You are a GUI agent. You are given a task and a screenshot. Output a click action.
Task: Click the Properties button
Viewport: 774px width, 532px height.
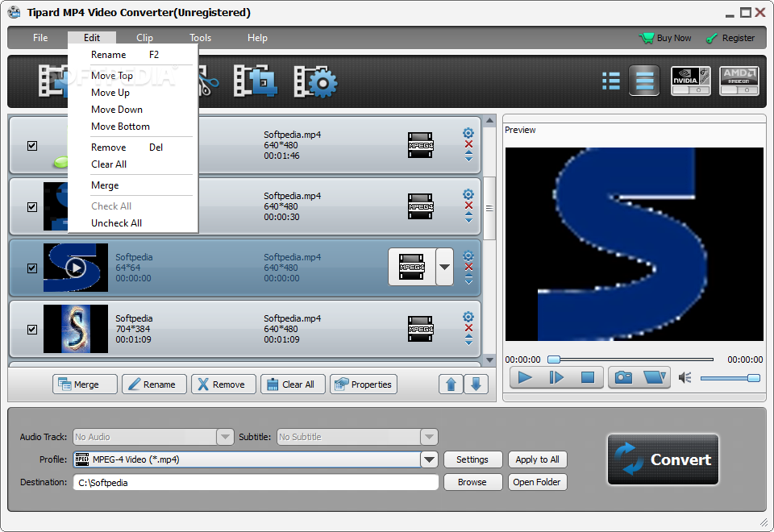364,384
